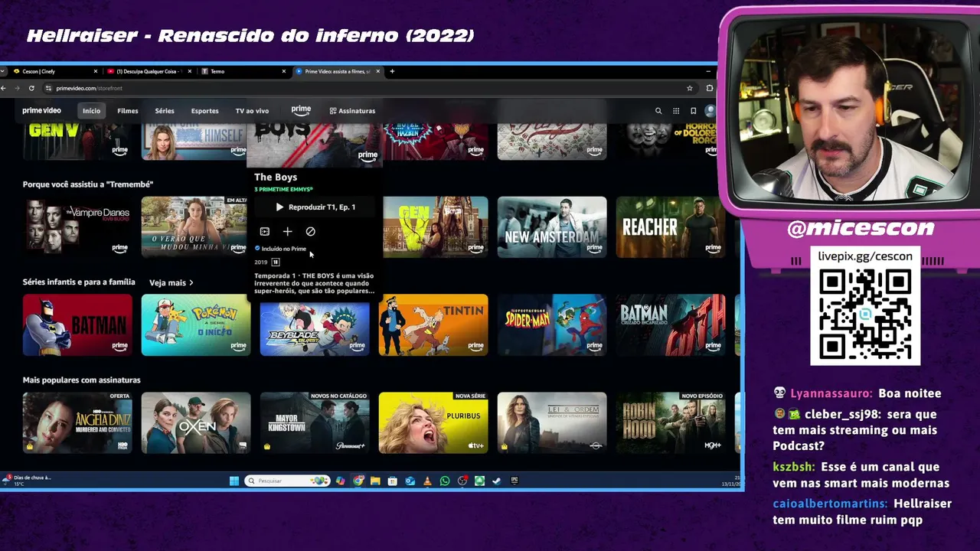Switch to the Termo tab
This screenshot has height=551, width=980.
click(243, 71)
